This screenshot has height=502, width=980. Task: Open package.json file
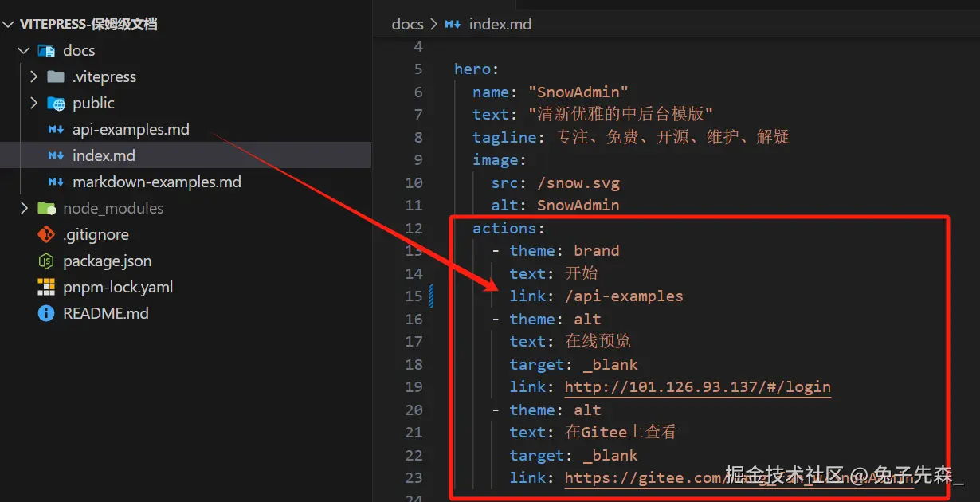pyautogui.click(x=108, y=261)
